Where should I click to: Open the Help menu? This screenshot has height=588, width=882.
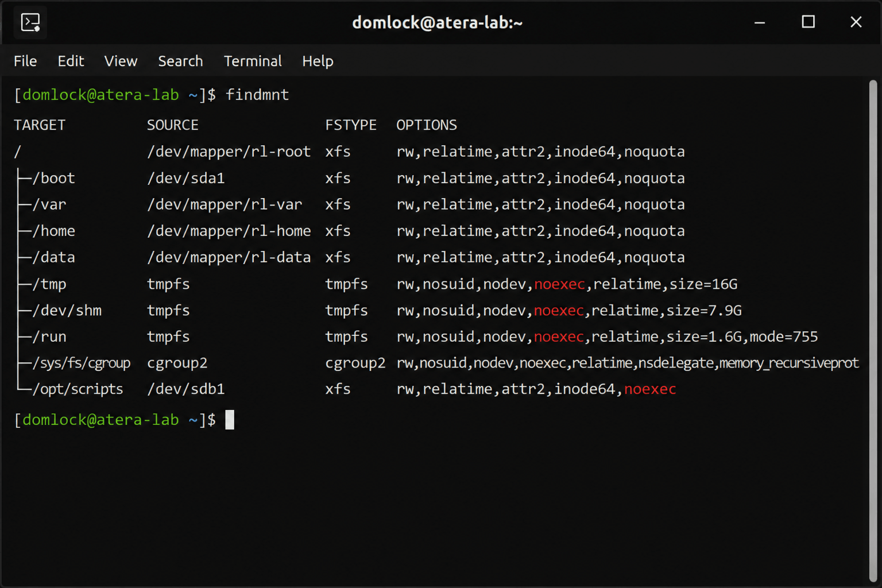click(x=318, y=61)
